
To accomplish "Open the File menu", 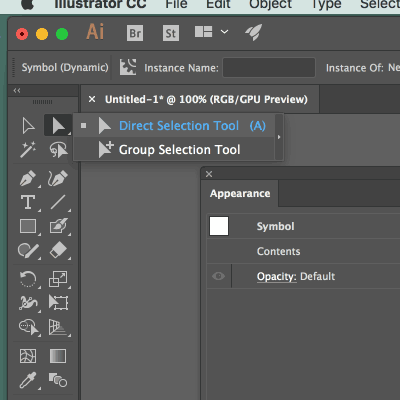I will coord(176,5).
